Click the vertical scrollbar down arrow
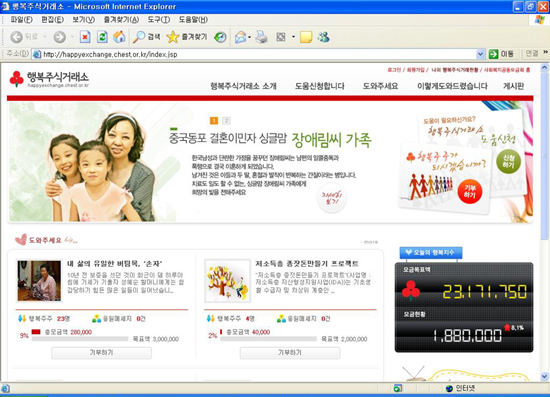550x397 pixels. (x=544, y=377)
